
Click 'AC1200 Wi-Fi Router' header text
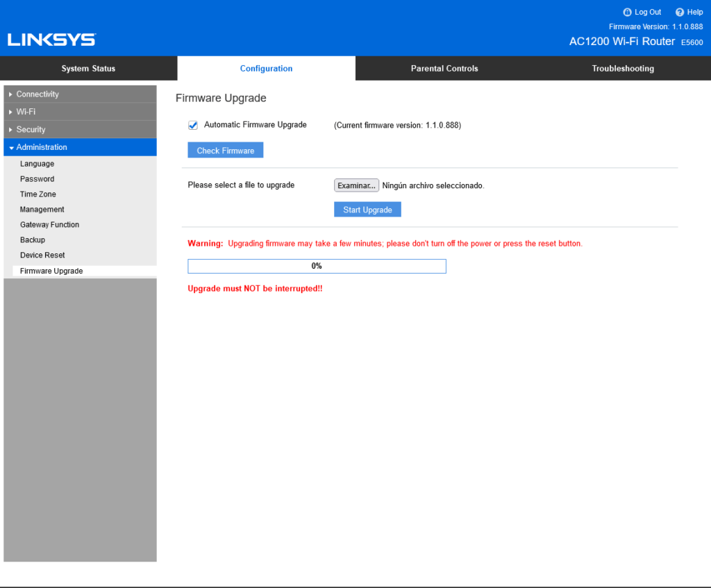[x=622, y=41]
